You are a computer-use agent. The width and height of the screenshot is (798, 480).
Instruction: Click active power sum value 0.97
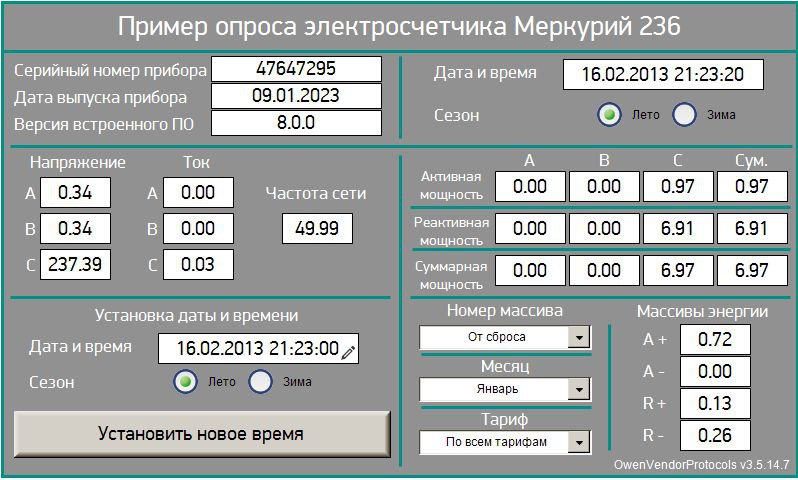(752, 187)
